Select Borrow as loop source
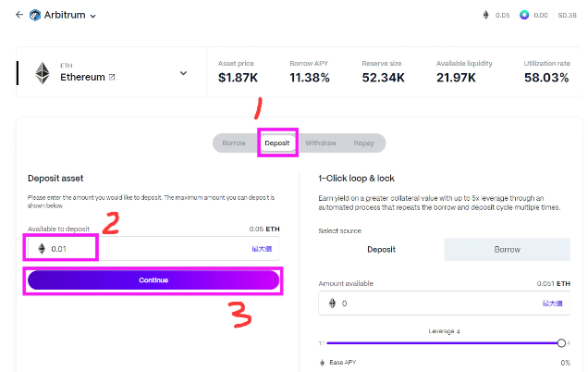 [x=507, y=249]
